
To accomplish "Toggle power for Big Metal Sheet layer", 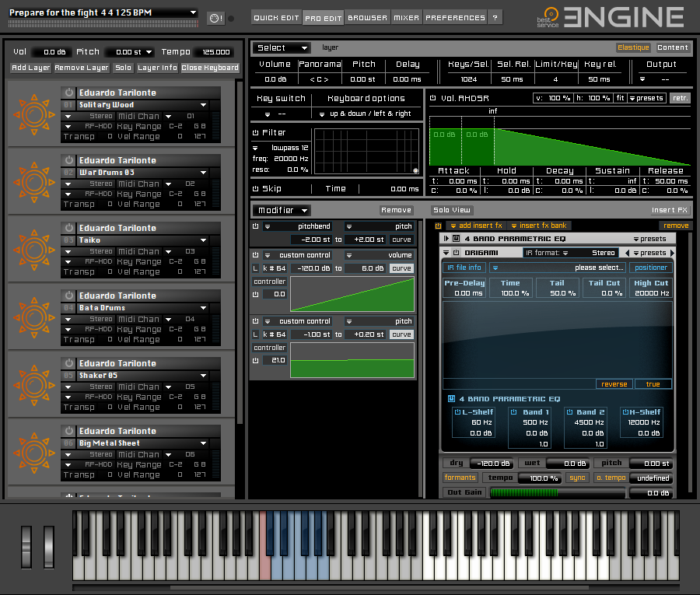I will click(68, 431).
